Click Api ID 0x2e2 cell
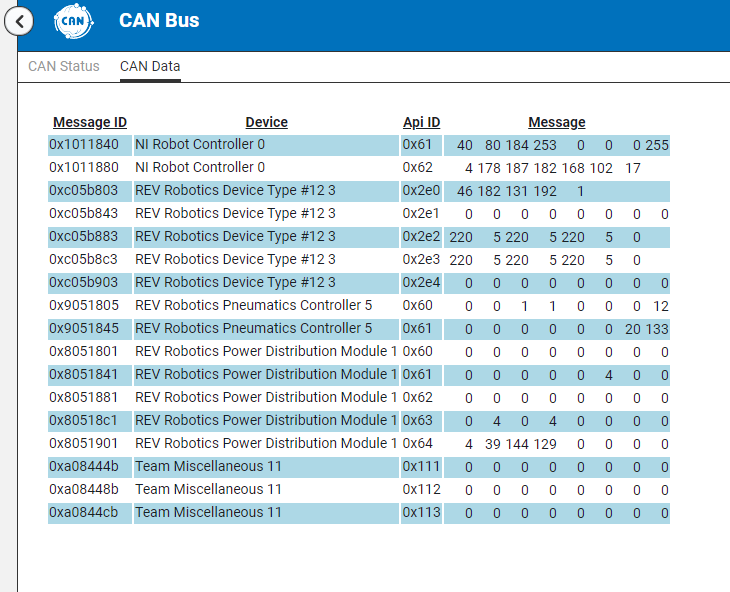This screenshot has width=730, height=592. click(x=421, y=237)
